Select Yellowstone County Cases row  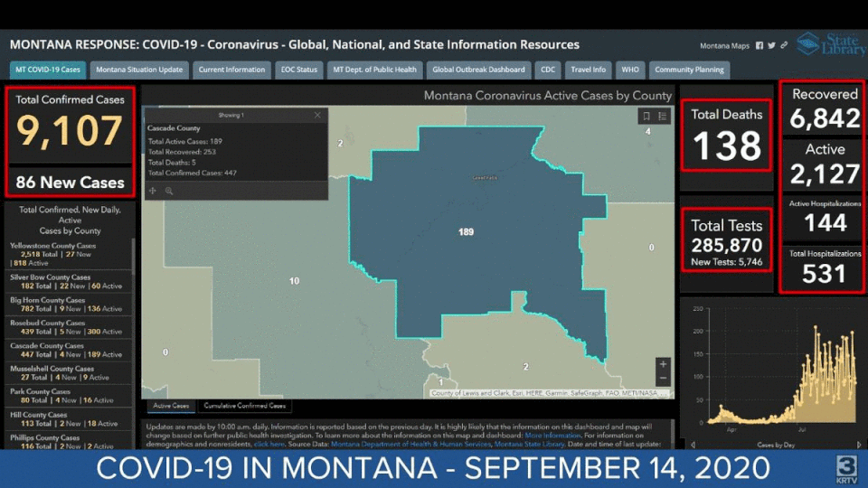click(x=68, y=254)
